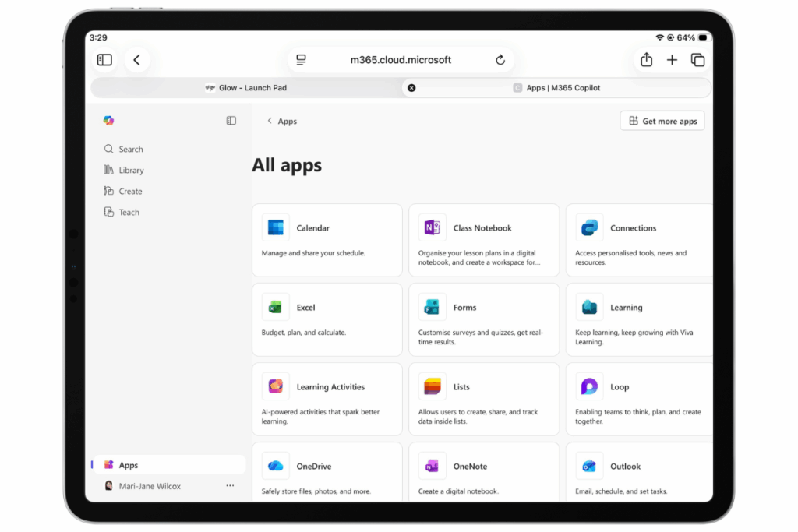Click the m365.cloud.microsoft address field
798x532 pixels.
point(401,60)
